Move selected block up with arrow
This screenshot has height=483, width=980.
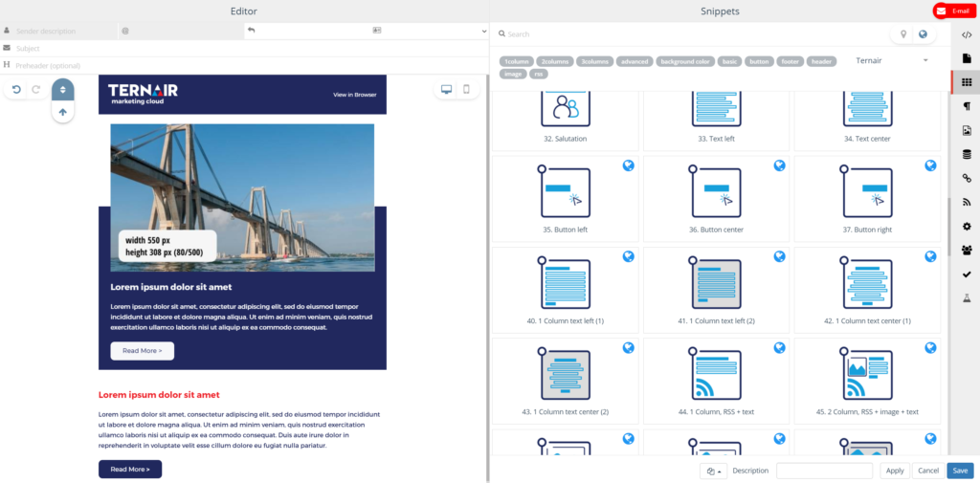(x=62, y=113)
